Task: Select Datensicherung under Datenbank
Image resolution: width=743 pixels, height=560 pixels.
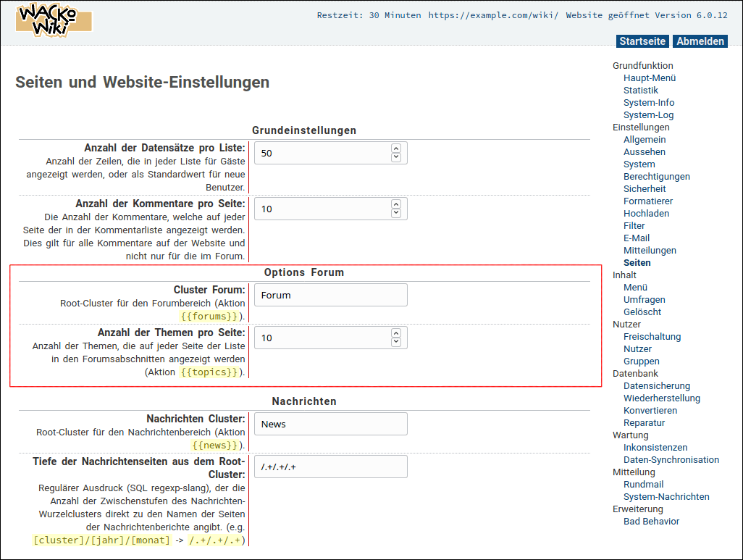Action: (656, 386)
